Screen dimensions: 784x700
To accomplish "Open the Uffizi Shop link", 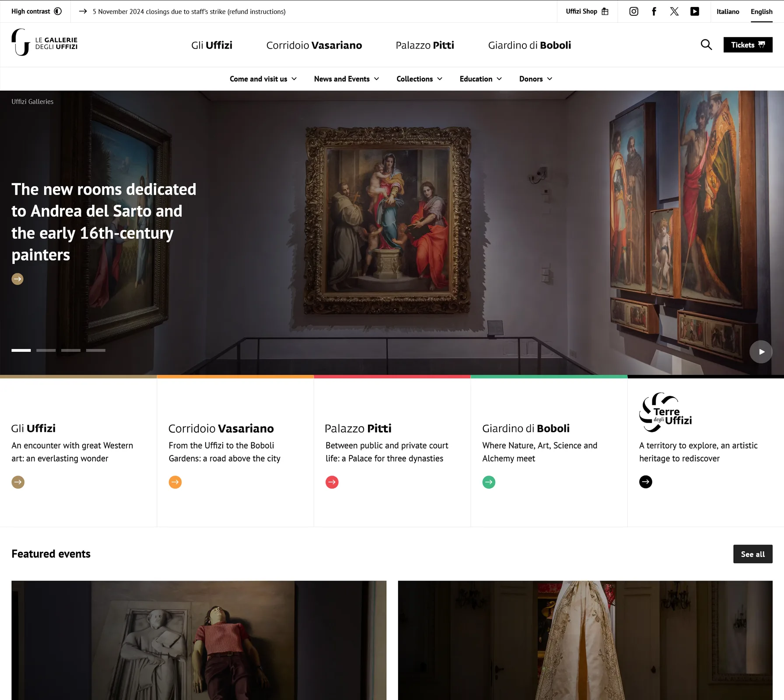I will (x=587, y=11).
